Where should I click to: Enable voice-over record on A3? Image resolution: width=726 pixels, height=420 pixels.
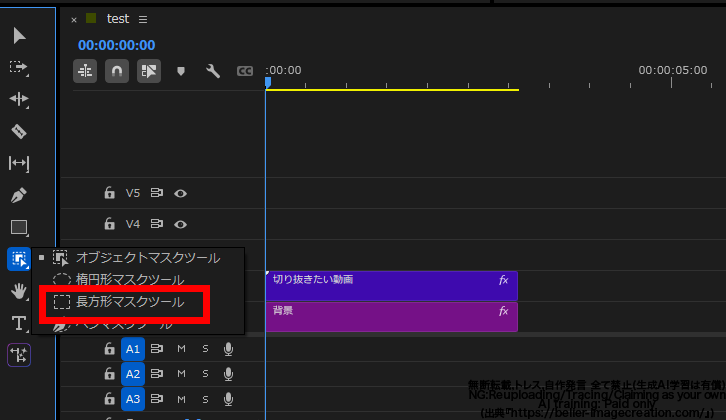(228, 399)
